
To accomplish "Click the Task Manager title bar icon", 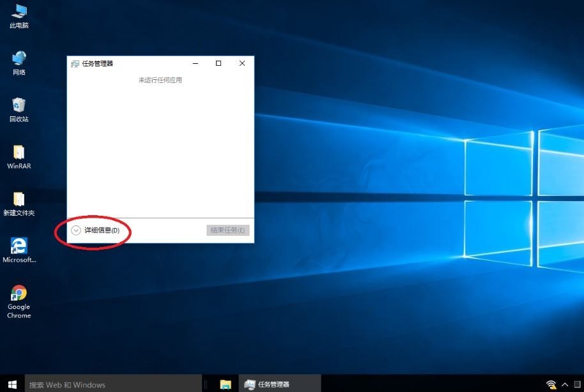I will click(x=75, y=64).
